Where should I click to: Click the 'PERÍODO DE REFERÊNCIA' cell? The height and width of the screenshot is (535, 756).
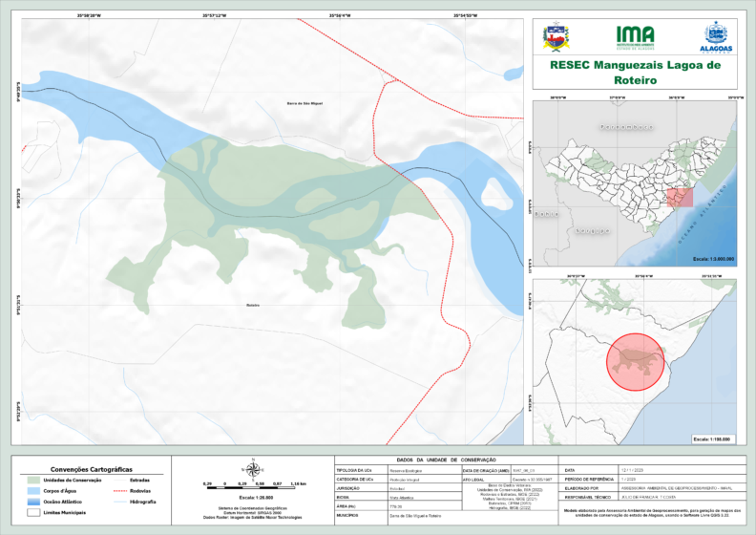[589, 480]
